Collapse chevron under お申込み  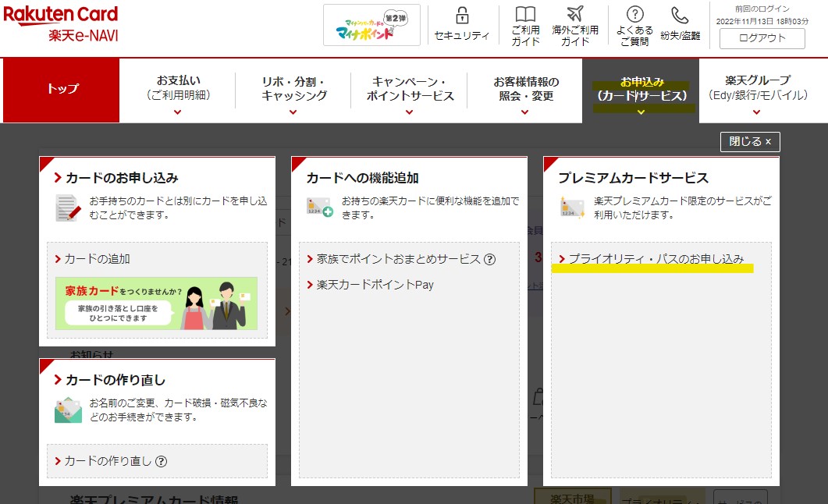point(641,112)
